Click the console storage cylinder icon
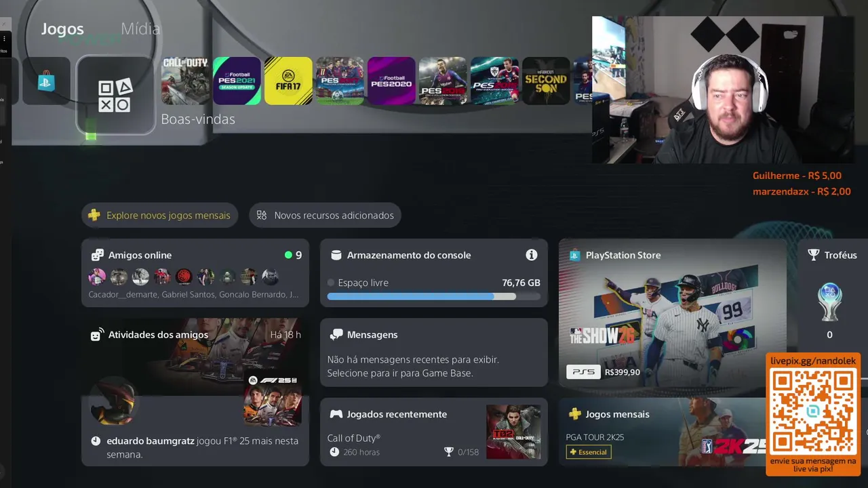Screen dimensions: 868x488 point(336,256)
